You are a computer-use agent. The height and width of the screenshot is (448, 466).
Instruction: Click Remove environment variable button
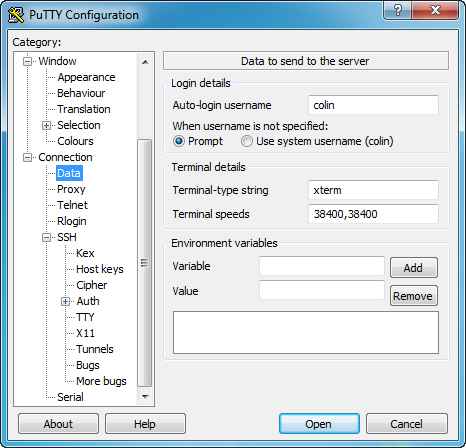[x=414, y=296]
